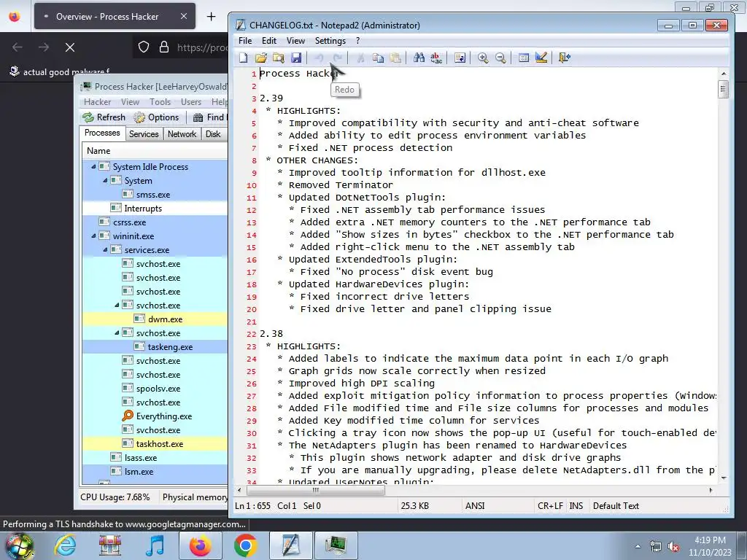Open Google Chrome from the taskbar
Image resolution: width=747 pixels, height=560 pixels.
[245, 545]
